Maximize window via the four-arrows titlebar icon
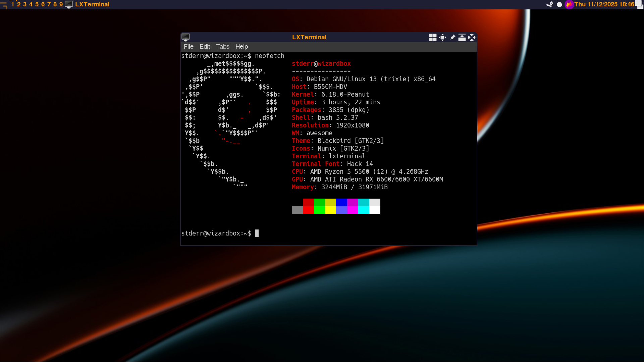644x362 pixels. (442, 37)
